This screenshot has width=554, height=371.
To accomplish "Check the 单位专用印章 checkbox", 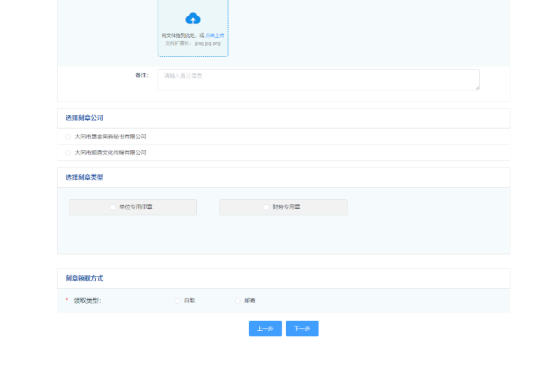I will pos(113,207).
